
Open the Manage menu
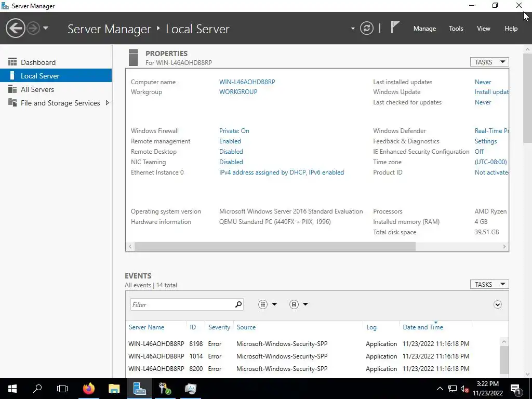[424, 29]
